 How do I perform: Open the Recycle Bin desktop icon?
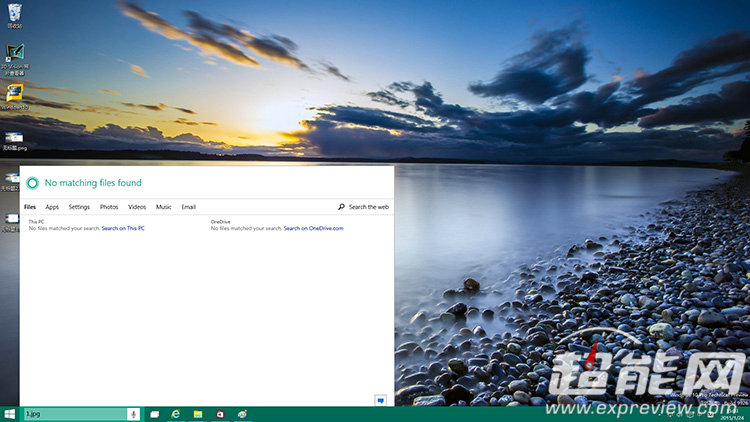pos(15,14)
